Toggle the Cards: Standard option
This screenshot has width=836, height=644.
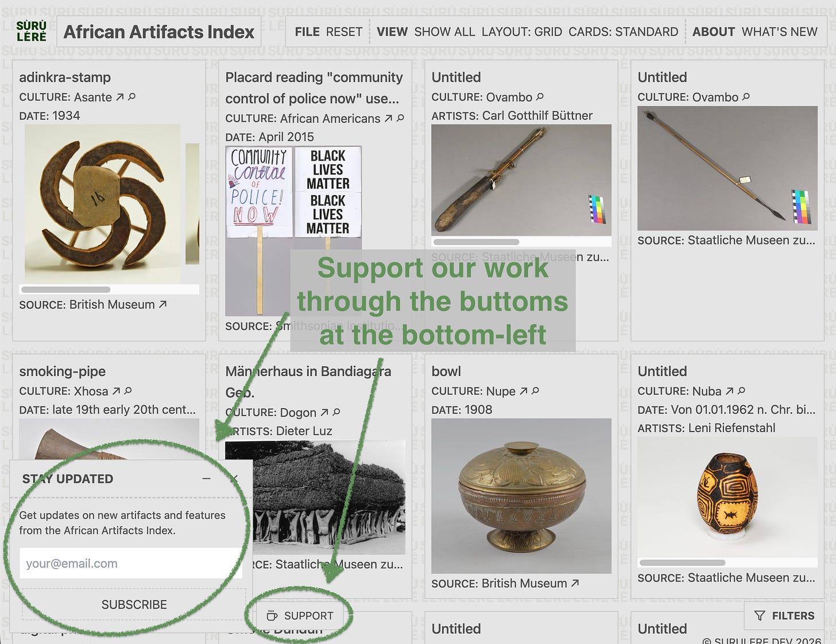coord(624,32)
